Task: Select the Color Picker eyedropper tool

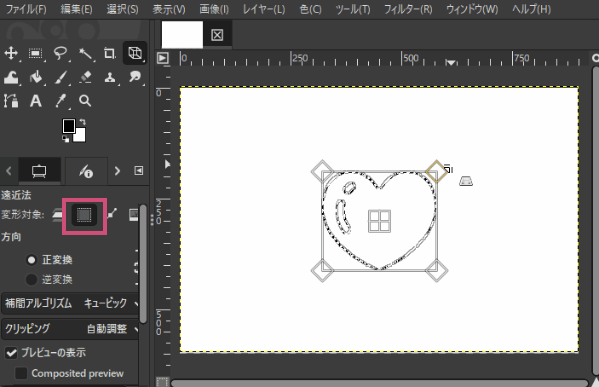Action: pos(60,101)
